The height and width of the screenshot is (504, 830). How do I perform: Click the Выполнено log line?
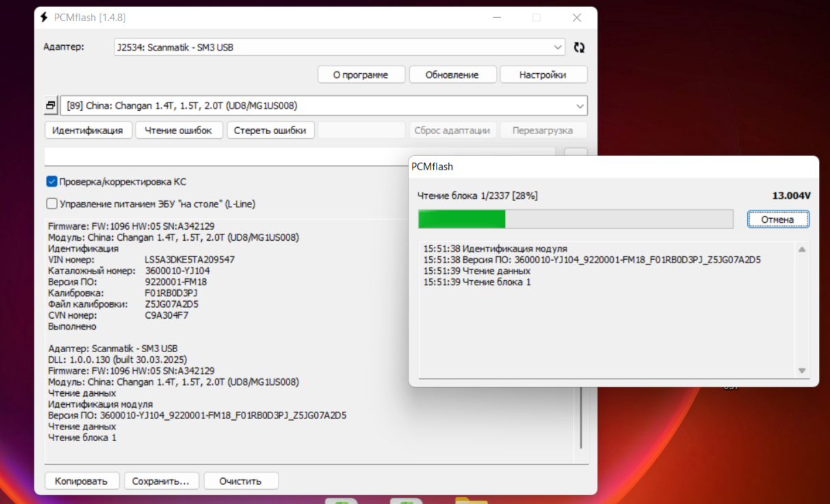72,326
